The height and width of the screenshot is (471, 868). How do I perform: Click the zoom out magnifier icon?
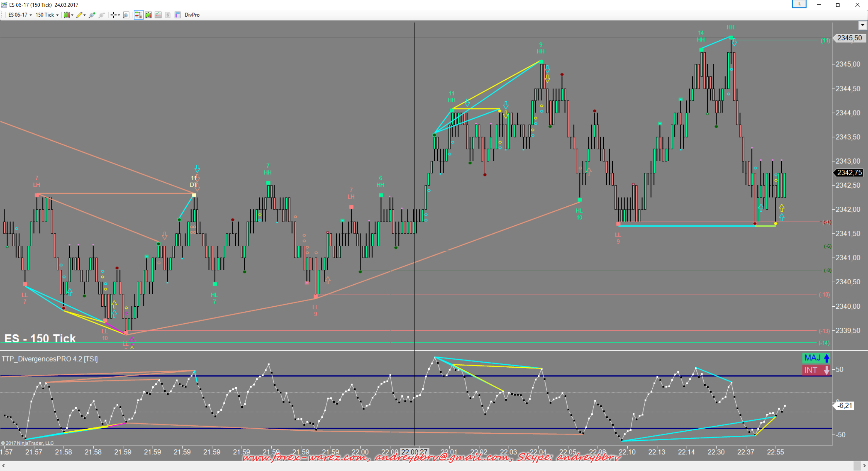(101, 15)
